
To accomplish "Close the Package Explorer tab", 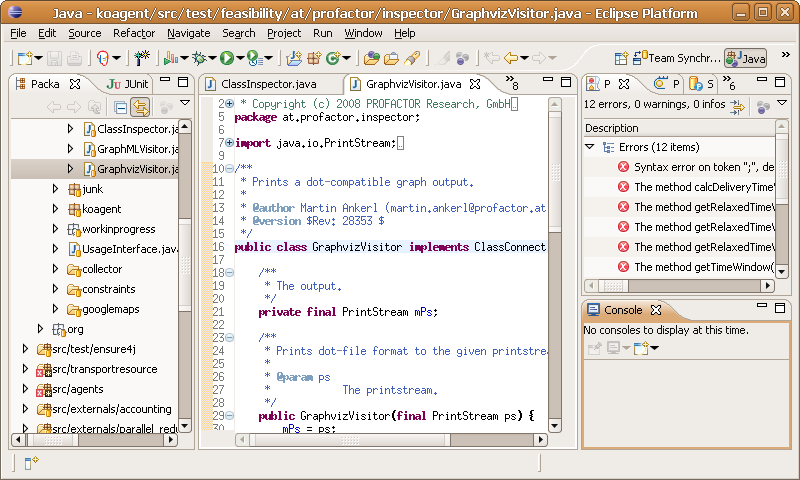I will point(75,84).
